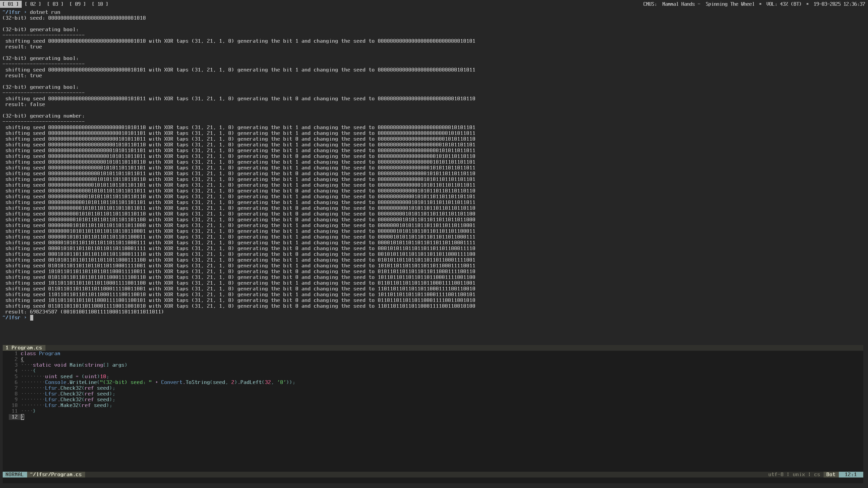The image size is (868, 488).
Task: Click the opening brace on line 2
Action: 22,359
